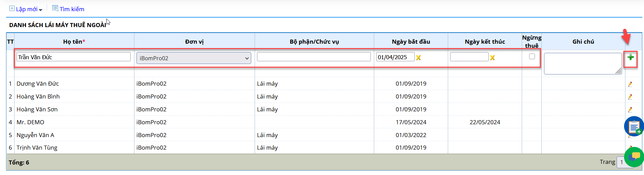The height and width of the screenshot is (175, 644).
Task: Edit row Dương Văn Đức pencil icon
Action: pos(630,84)
